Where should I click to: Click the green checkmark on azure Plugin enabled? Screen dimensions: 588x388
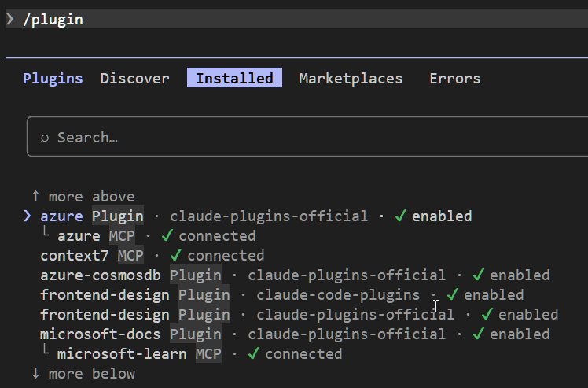pos(400,216)
